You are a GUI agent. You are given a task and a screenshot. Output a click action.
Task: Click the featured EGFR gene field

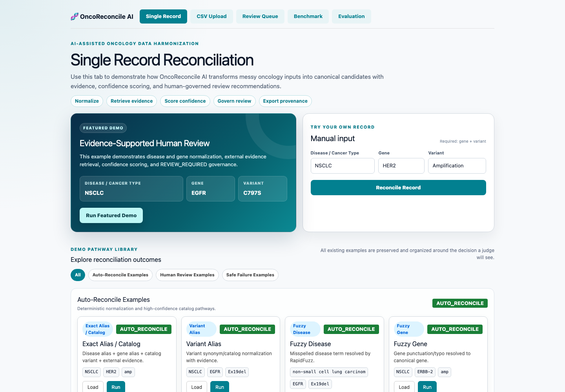click(x=211, y=189)
